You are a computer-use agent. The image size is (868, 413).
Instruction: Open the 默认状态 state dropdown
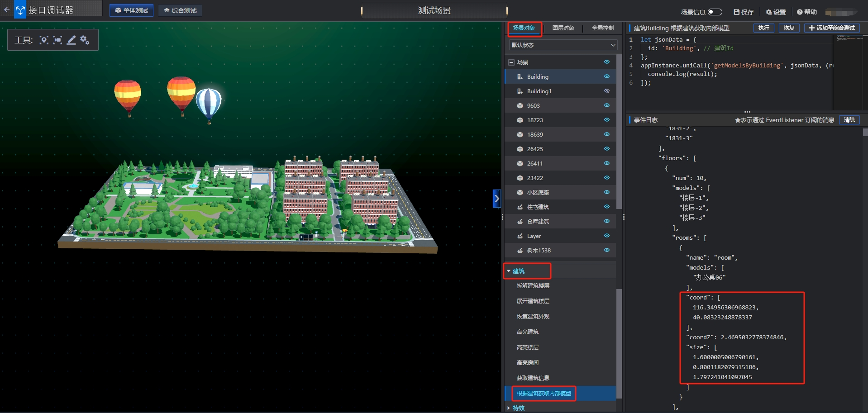563,45
